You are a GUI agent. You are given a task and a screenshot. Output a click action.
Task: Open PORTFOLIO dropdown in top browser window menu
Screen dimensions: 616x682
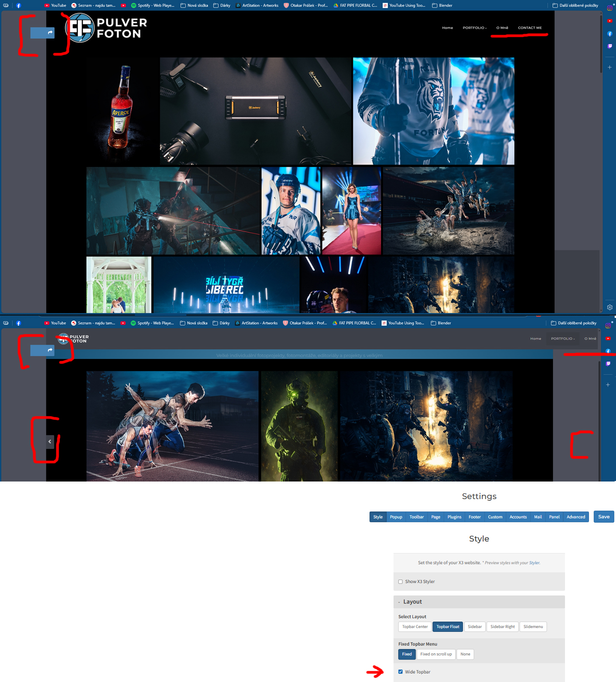coord(475,28)
